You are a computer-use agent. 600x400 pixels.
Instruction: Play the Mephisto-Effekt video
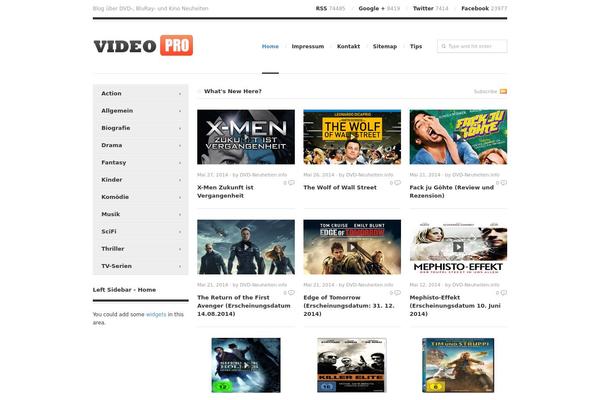coord(458,247)
